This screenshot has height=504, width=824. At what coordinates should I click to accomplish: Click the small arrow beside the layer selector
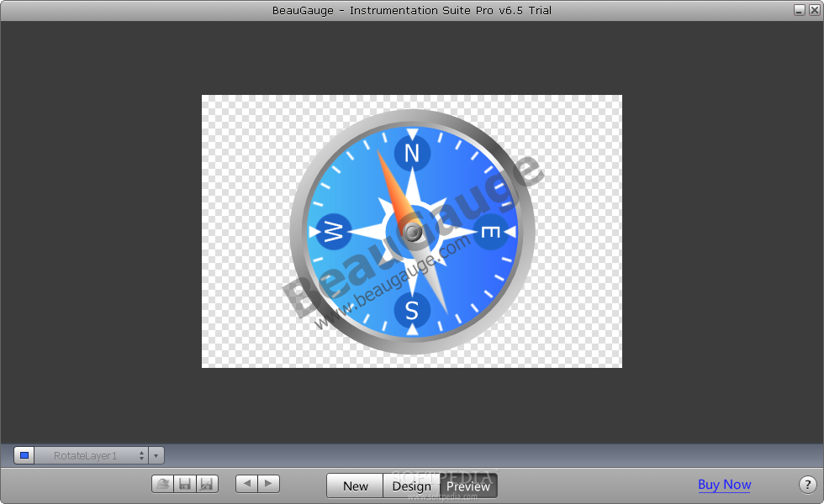(x=156, y=455)
